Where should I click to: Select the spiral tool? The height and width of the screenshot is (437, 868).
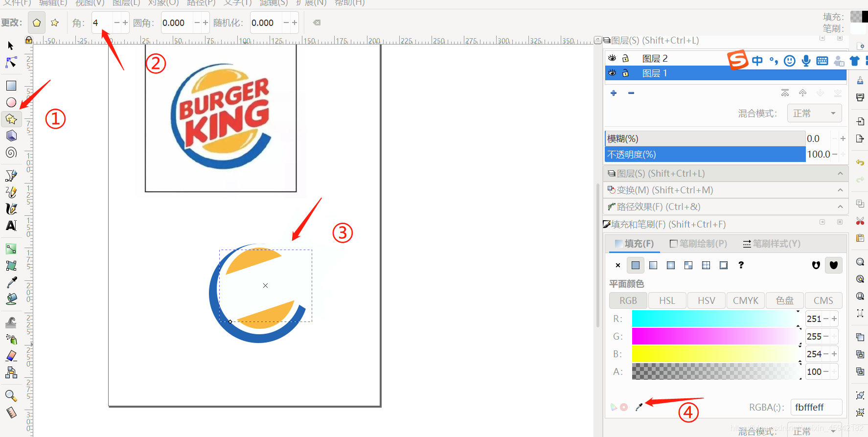pyautogui.click(x=11, y=152)
